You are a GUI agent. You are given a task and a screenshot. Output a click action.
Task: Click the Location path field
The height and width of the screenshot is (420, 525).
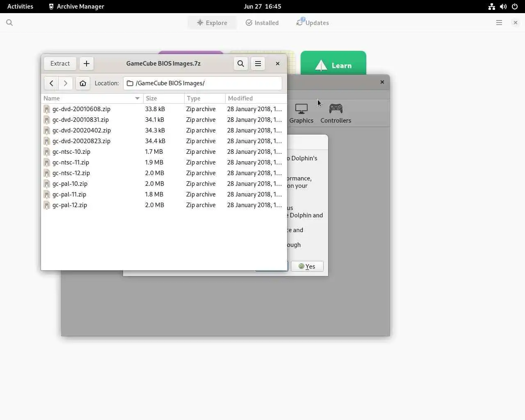[x=203, y=83]
